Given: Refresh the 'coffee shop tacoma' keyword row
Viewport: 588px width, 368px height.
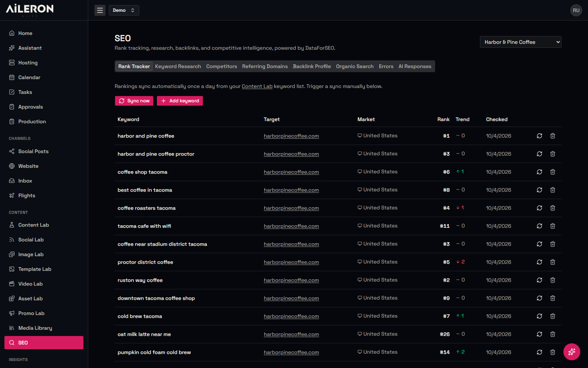Looking at the screenshot, I should (x=539, y=172).
